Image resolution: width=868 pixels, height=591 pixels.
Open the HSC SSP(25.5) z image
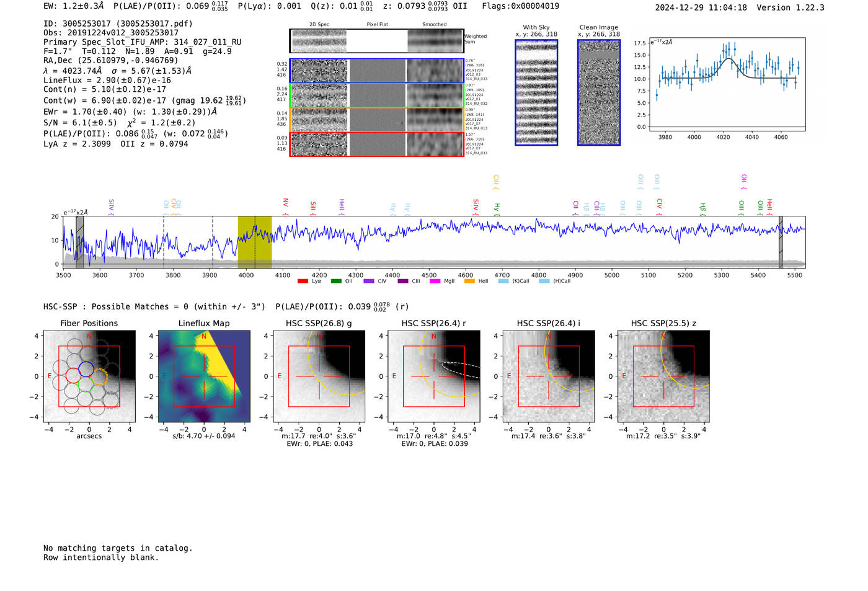(x=663, y=376)
